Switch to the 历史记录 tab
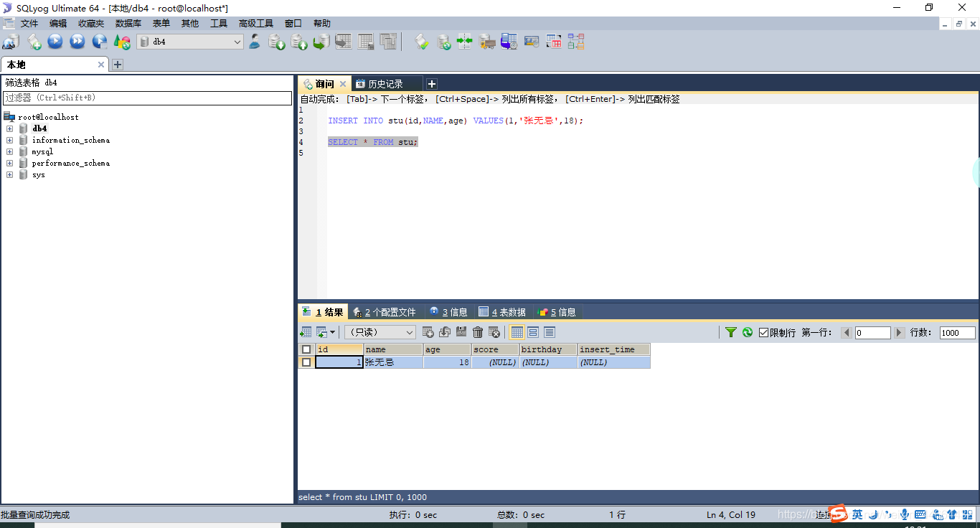Image resolution: width=980 pixels, height=528 pixels. click(386, 84)
